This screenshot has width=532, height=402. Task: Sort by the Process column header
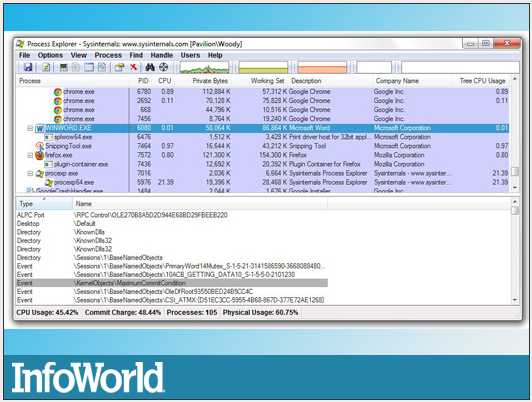point(73,81)
